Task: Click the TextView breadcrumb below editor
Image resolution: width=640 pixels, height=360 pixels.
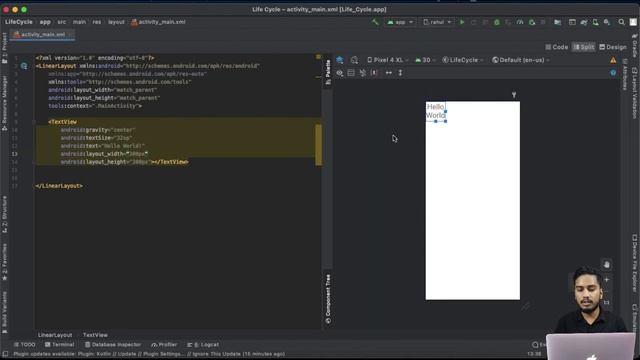Action: pyautogui.click(x=95, y=335)
